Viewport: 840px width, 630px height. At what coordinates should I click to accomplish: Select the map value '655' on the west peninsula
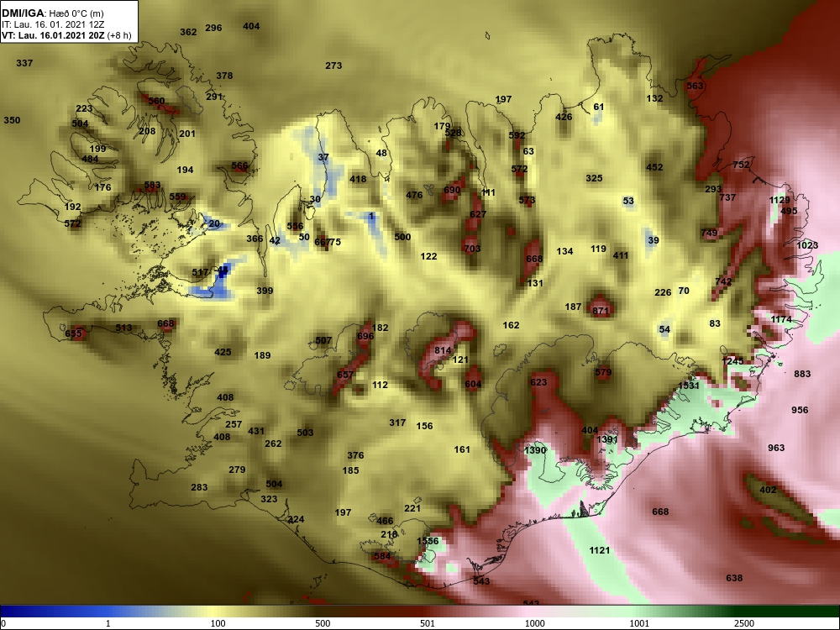pyautogui.click(x=73, y=333)
